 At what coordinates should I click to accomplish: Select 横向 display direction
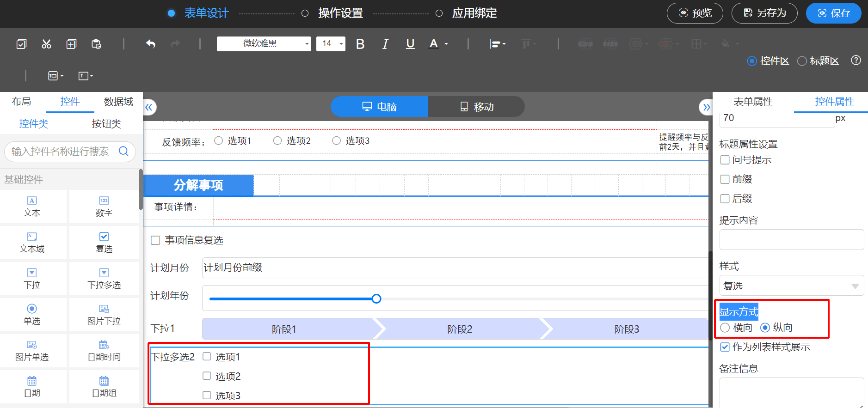pyautogui.click(x=725, y=328)
